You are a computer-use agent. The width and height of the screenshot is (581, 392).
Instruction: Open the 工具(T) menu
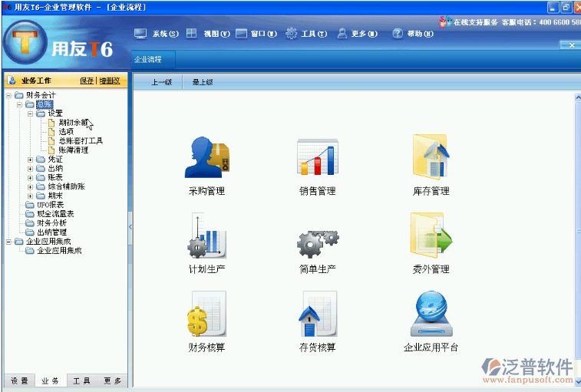click(306, 34)
